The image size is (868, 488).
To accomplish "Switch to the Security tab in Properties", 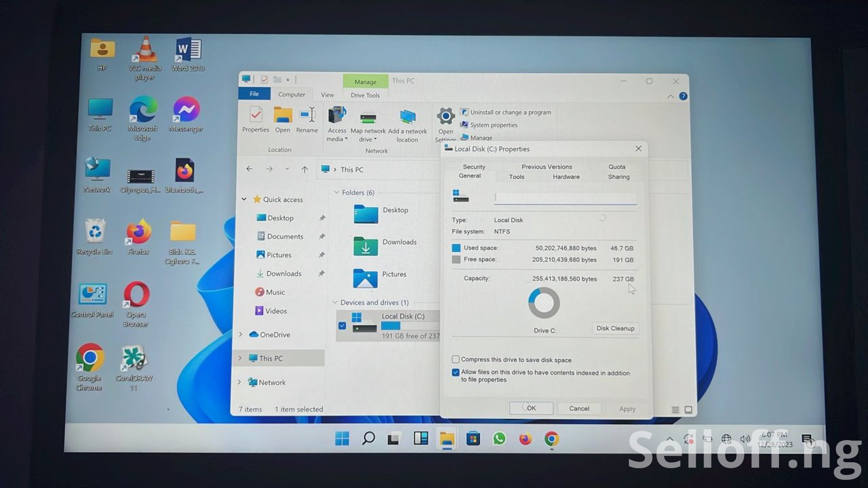I will 474,167.
